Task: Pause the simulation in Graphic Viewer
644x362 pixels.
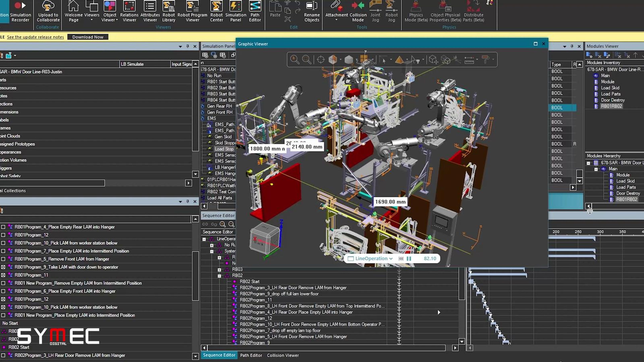Action: (x=409, y=259)
